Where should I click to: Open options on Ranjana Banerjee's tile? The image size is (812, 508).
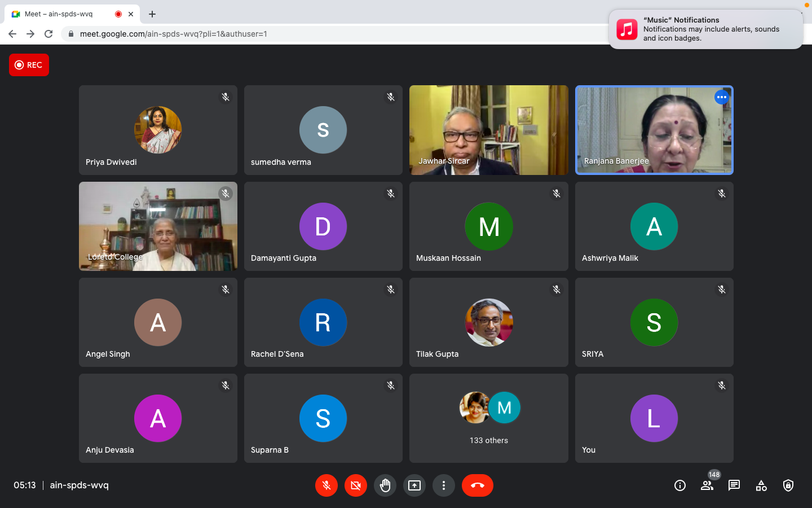(721, 97)
